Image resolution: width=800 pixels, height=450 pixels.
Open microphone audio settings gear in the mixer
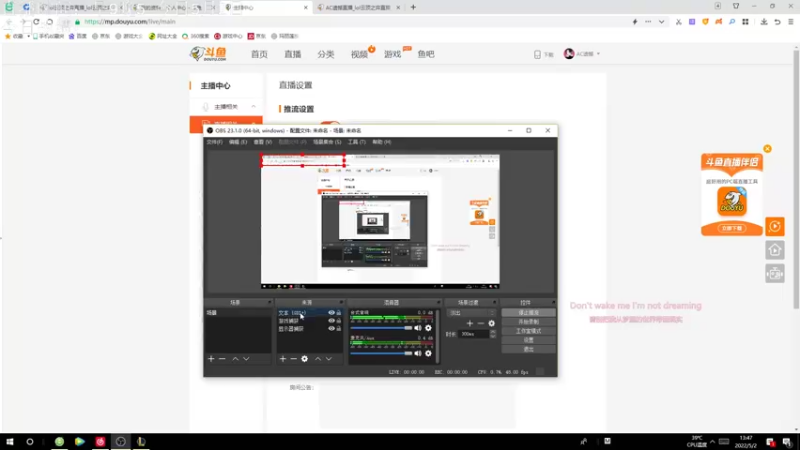[x=428, y=353]
